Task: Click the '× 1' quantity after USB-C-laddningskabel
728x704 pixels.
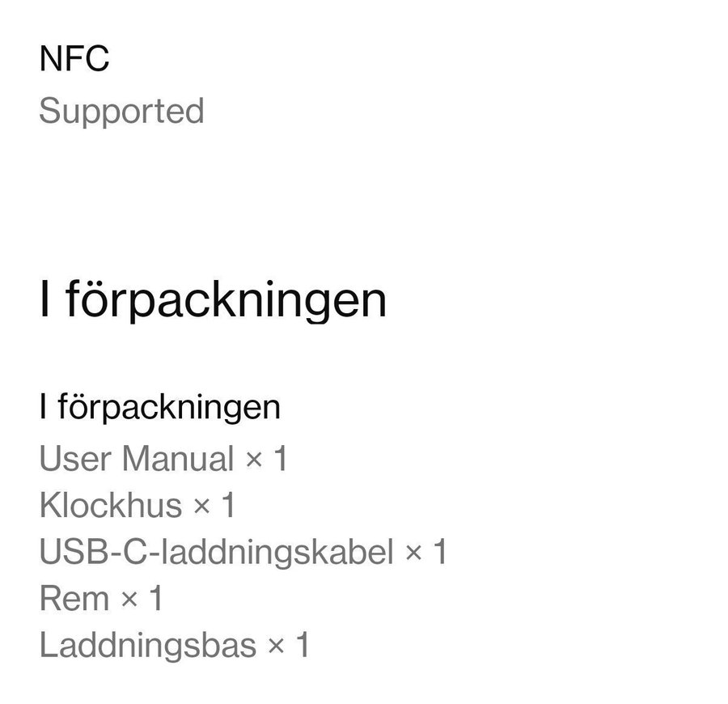Action: point(425,553)
